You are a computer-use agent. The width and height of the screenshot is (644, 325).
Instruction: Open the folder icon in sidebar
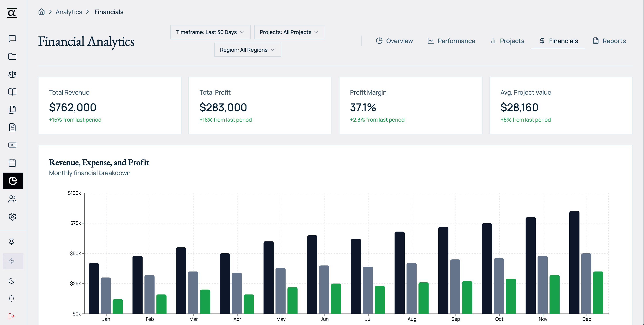[x=12, y=57]
